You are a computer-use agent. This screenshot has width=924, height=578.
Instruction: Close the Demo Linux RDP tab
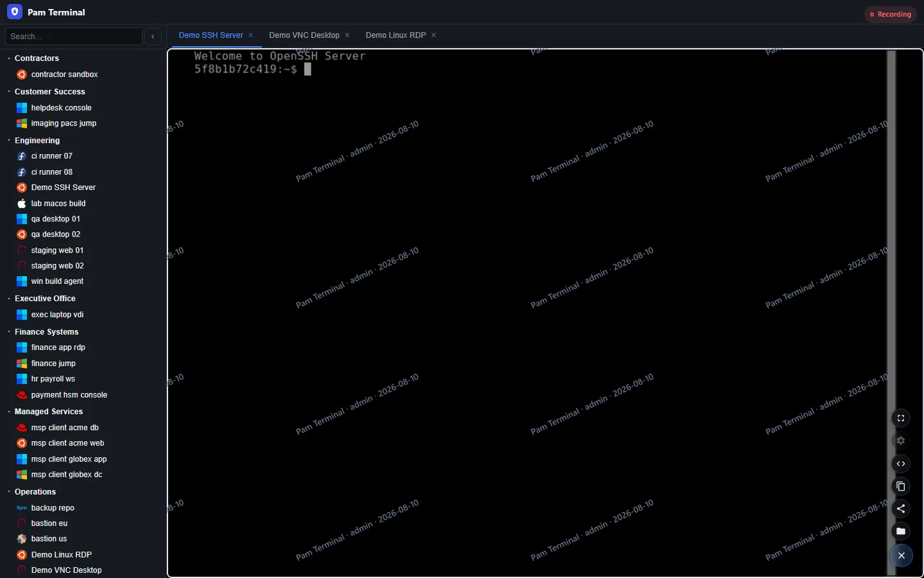[x=434, y=35]
